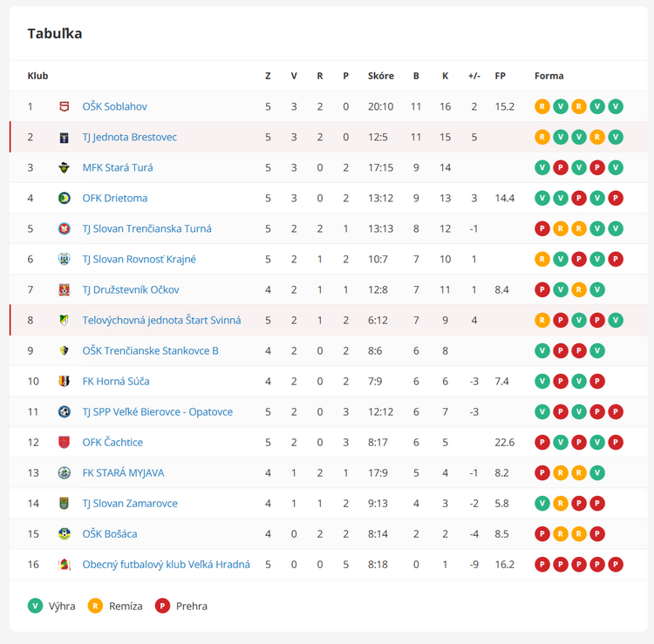The width and height of the screenshot is (654, 644).
Task: Click the FK Horná Súča crest icon
Action: point(64,381)
